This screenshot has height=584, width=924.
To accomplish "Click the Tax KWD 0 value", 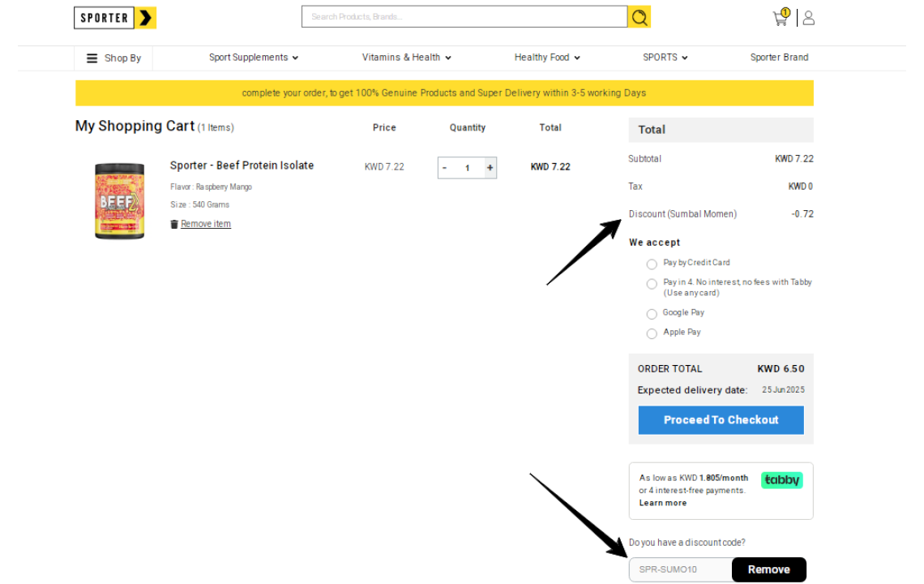I will (x=800, y=187).
